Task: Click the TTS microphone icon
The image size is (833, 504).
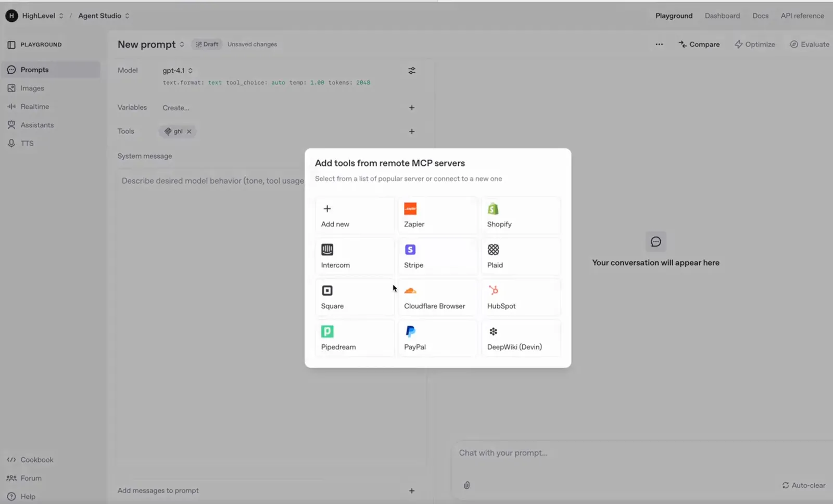Action: 11,144
